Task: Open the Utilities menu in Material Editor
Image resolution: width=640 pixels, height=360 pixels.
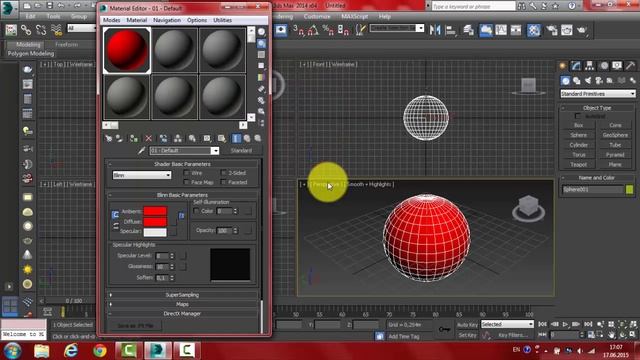Action: (x=222, y=20)
